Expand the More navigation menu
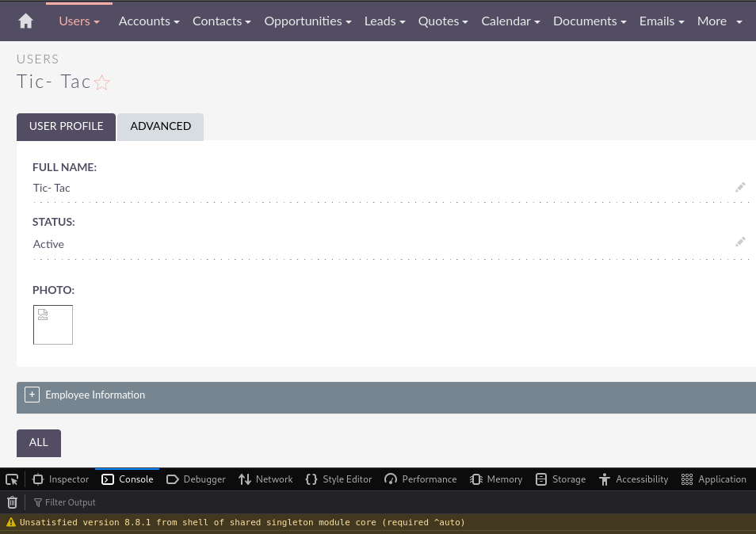 [x=720, y=21]
